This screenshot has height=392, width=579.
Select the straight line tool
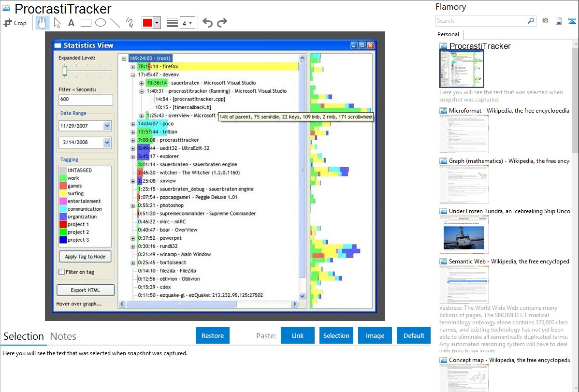[115, 23]
